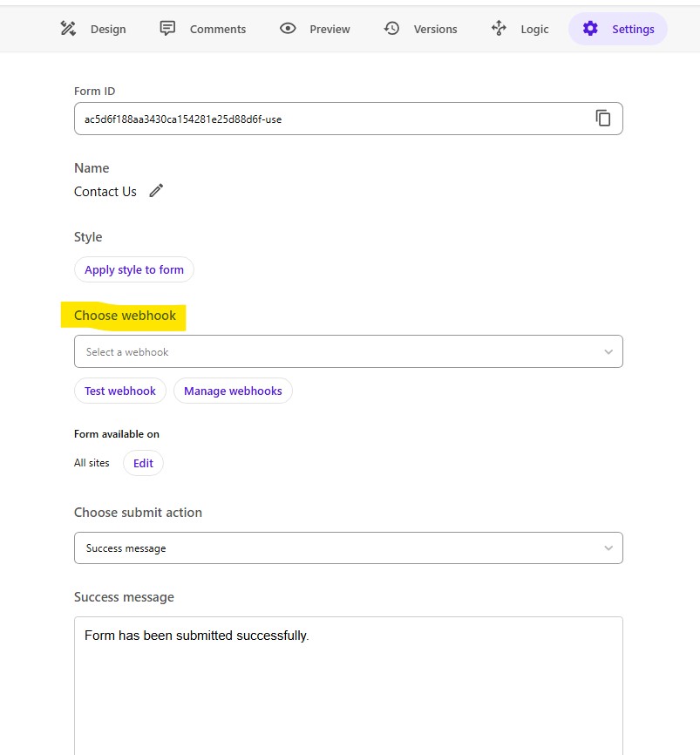The image size is (700, 755).
Task: Click the Design wand icon
Action: 68,29
